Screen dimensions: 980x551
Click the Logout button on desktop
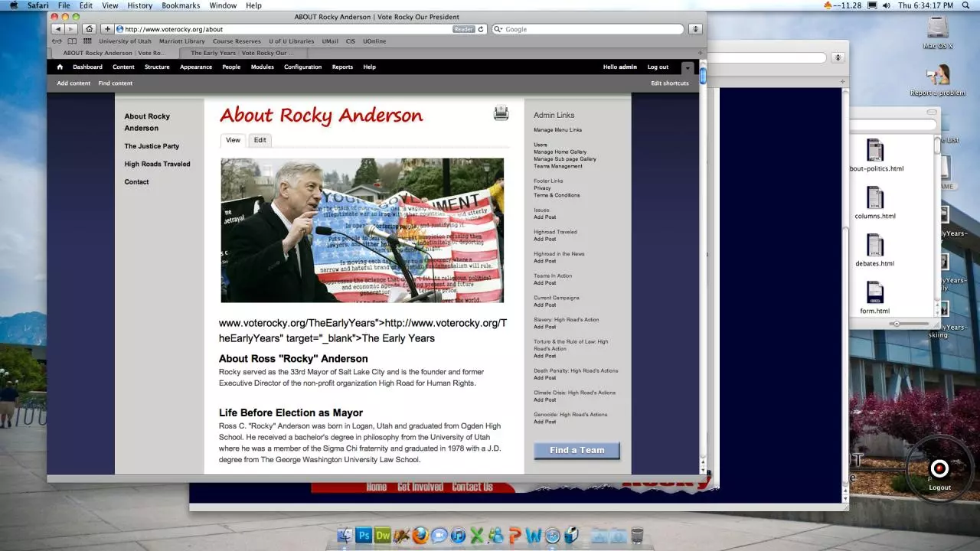tap(939, 469)
